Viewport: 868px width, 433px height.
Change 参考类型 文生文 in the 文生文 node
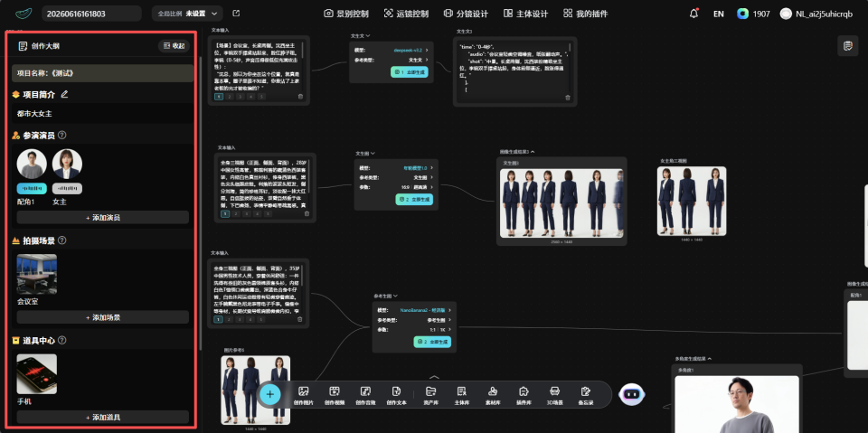click(419, 60)
